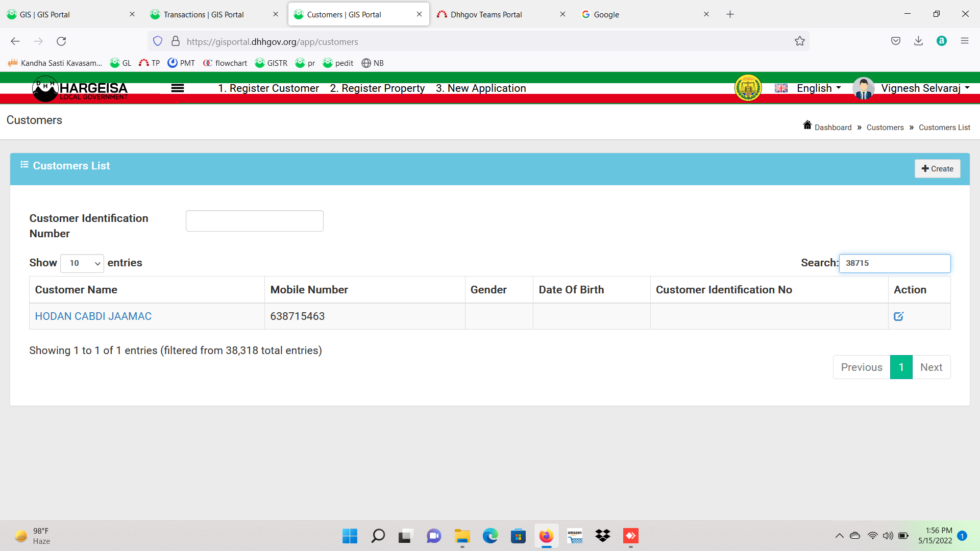Sort by the Customer Name column header
The width and height of the screenshot is (980, 551).
[x=147, y=290]
